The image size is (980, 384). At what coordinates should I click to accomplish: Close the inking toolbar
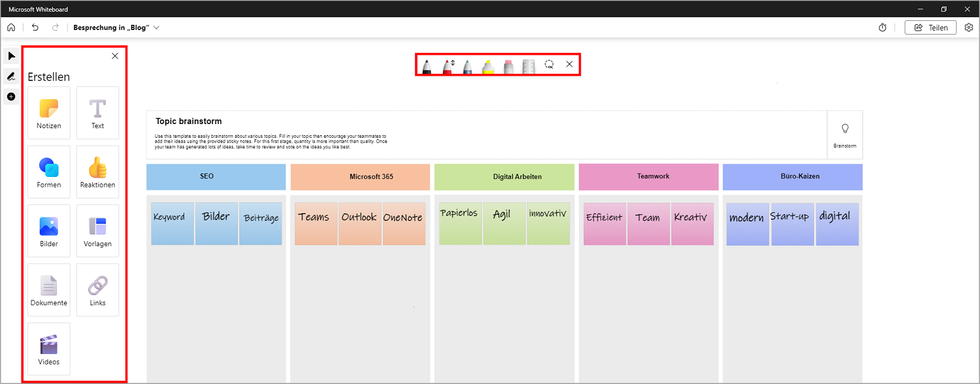tap(569, 64)
